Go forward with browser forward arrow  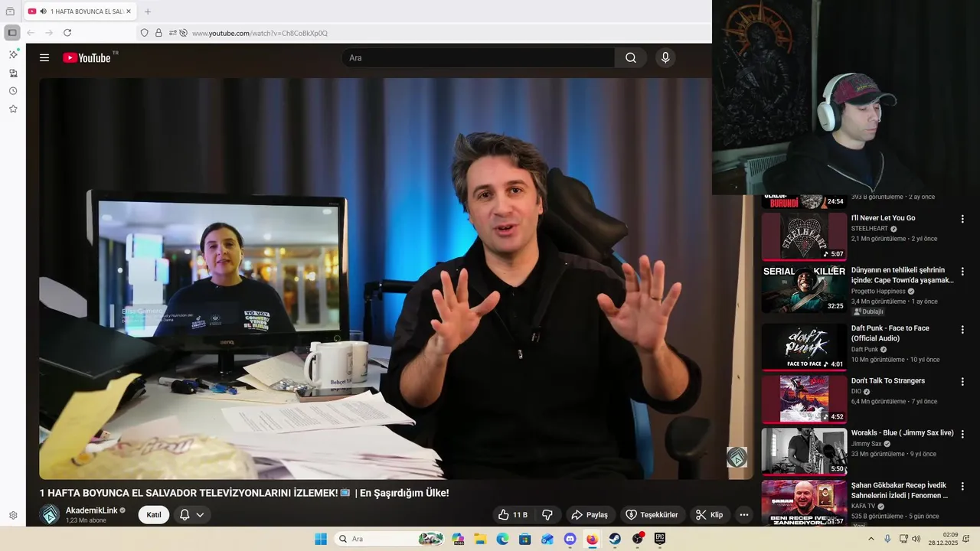point(49,33)
